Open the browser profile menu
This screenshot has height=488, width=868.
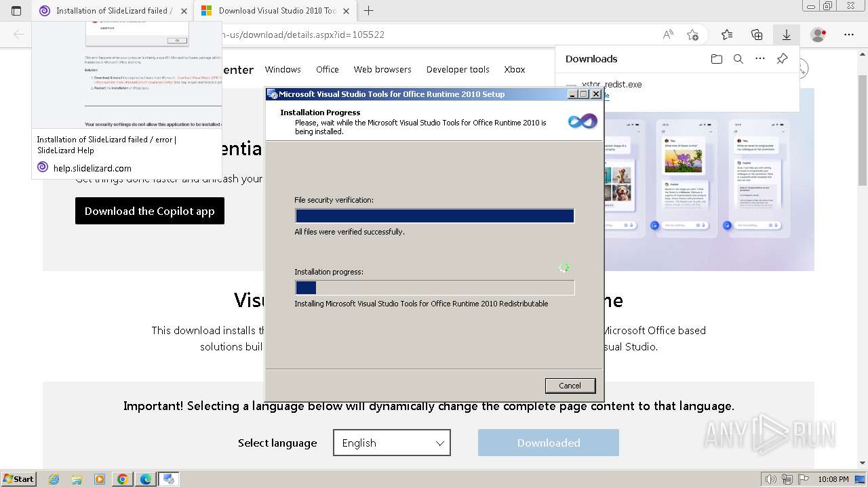818,35
